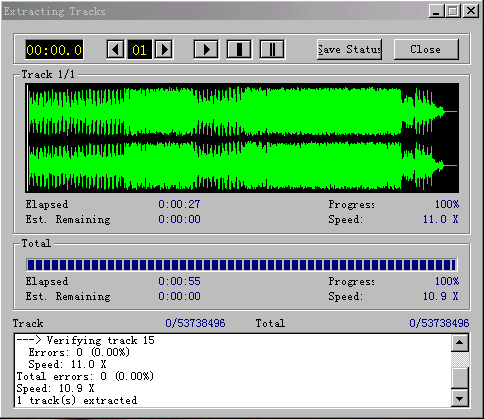Image resolution: width=484 pixels, height=420 pixels.
Task: Click the Close button
Action: point(426,49)
